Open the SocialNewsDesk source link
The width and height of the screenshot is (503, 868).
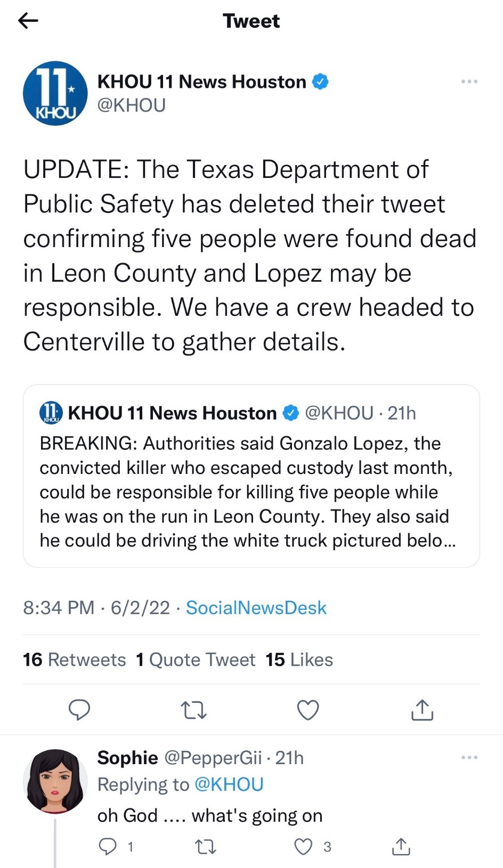coord(256,608)
